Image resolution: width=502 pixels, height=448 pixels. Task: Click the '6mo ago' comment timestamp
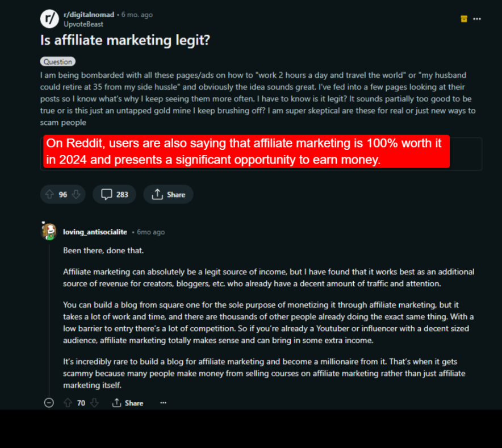point(150,232)
